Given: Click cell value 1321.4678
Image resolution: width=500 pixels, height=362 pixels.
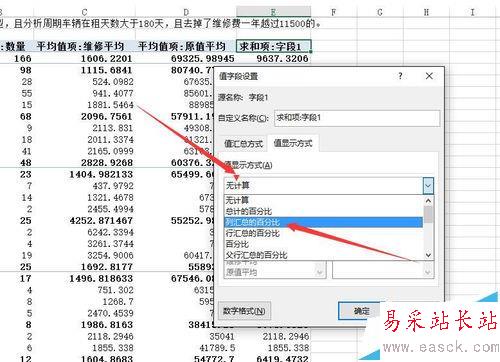Looking at the screenshot, I should coord(110,198).
